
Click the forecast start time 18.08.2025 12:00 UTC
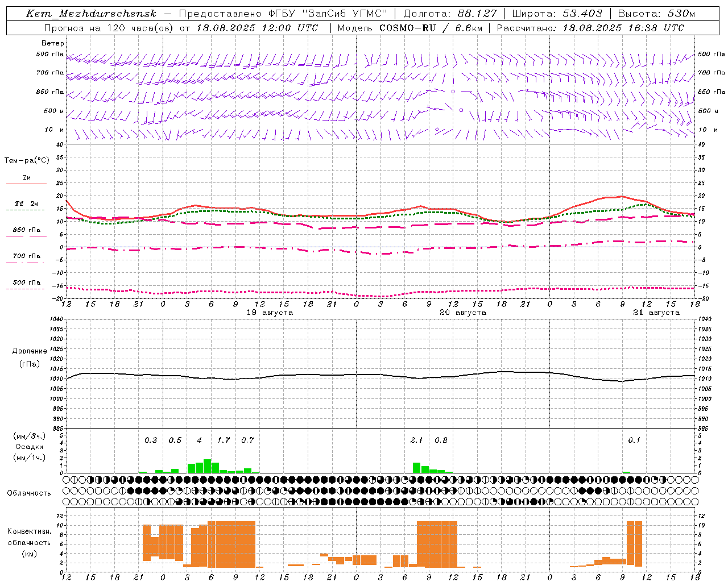tap(257, 27)
